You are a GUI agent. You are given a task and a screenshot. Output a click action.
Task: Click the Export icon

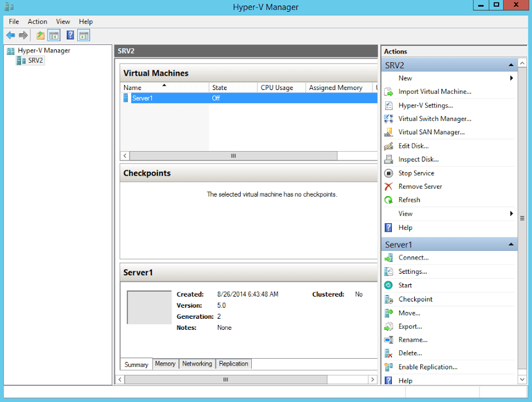[388, 326]
